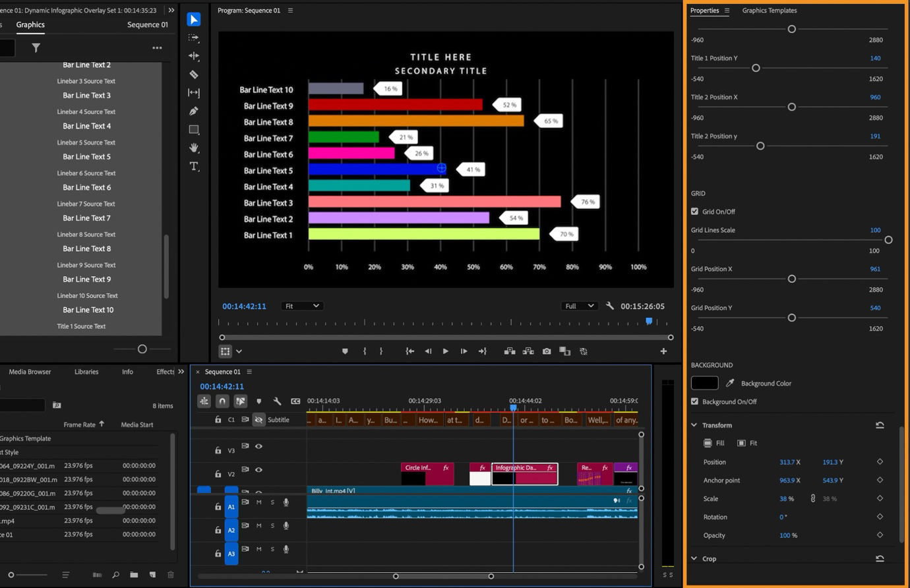The height and width of the screenshot is (588, 910).
Task: Collapse the Transform section
Action: pyautogui.click(x=693, y=425)
